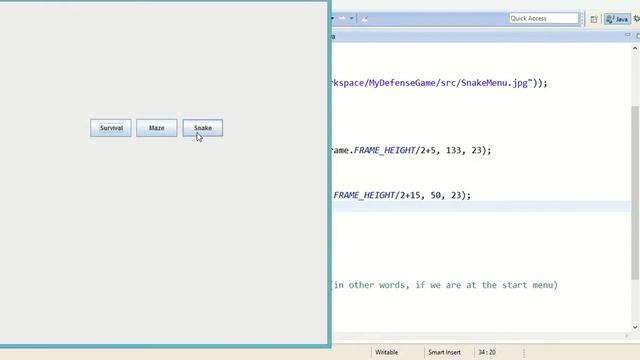Click the editor vertical scrollbar thumb

(635, 193)
